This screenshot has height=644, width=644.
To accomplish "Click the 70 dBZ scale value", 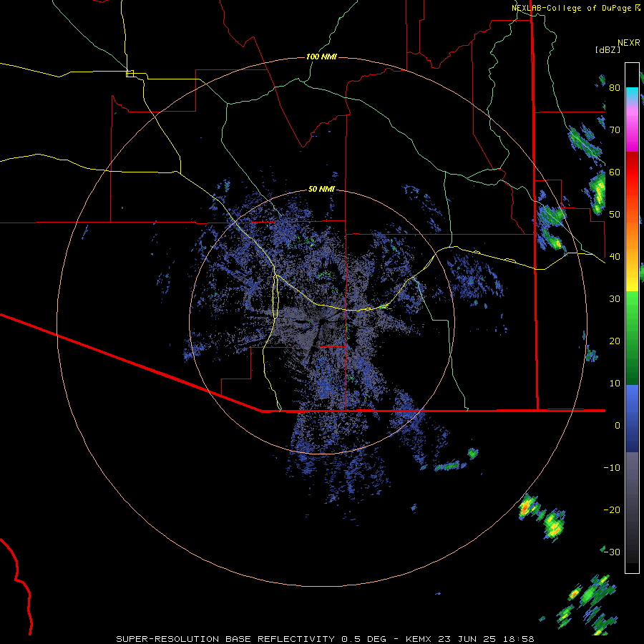I will click(x=615, y=130).
